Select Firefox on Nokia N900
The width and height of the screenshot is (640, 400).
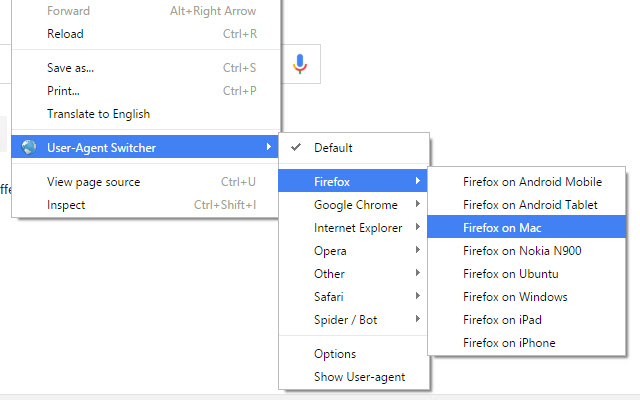(522, 251)
